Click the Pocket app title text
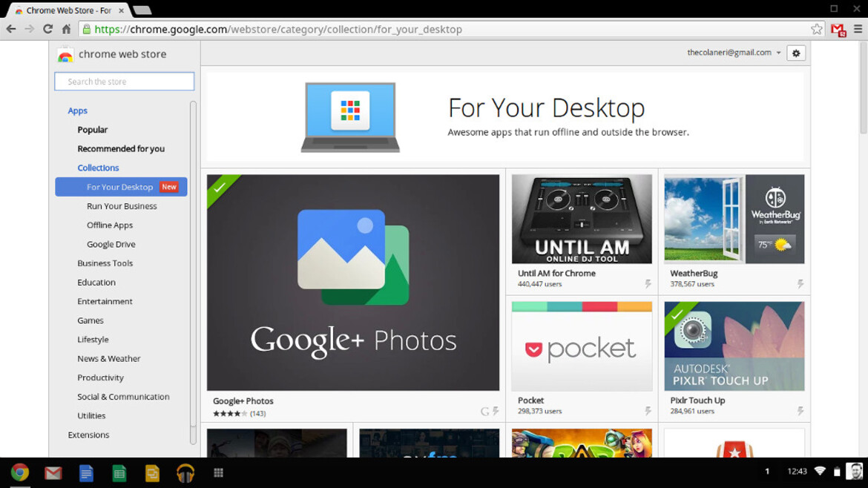Screen dimensions: 868x488 tap(531, 400)
